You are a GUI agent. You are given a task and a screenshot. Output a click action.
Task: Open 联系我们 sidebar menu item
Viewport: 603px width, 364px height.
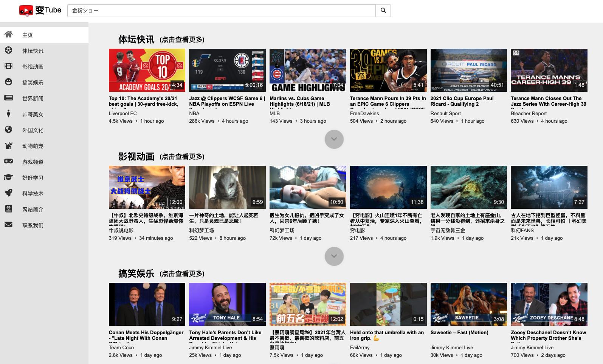(x=44, y=225)
